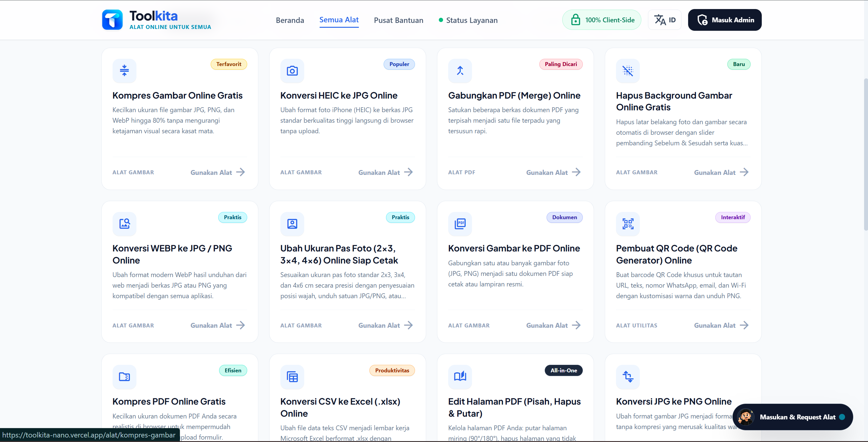Open the Konversi JPG ke PNG Online title
This screenshot has height=442, width=868.
[x=674, y=401]
